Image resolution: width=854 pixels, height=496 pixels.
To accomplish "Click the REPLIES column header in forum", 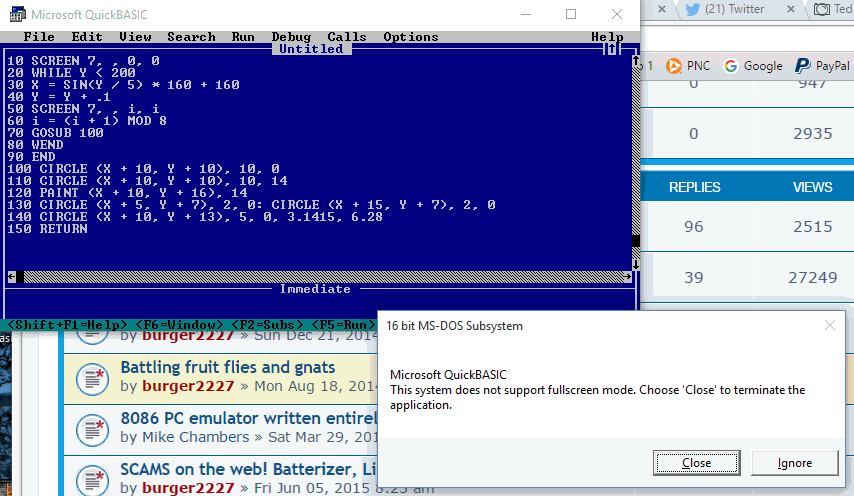I will (694, 187).
